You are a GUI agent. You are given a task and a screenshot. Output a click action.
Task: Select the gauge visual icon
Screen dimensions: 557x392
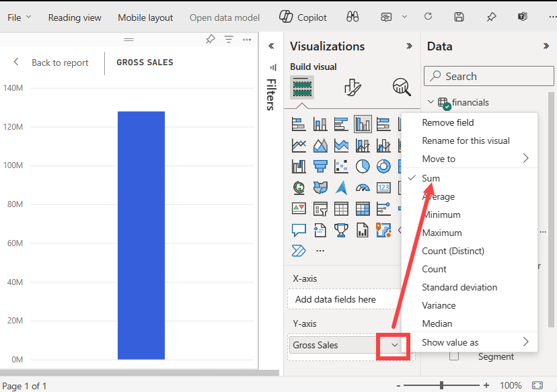click(x=363, y=188)
